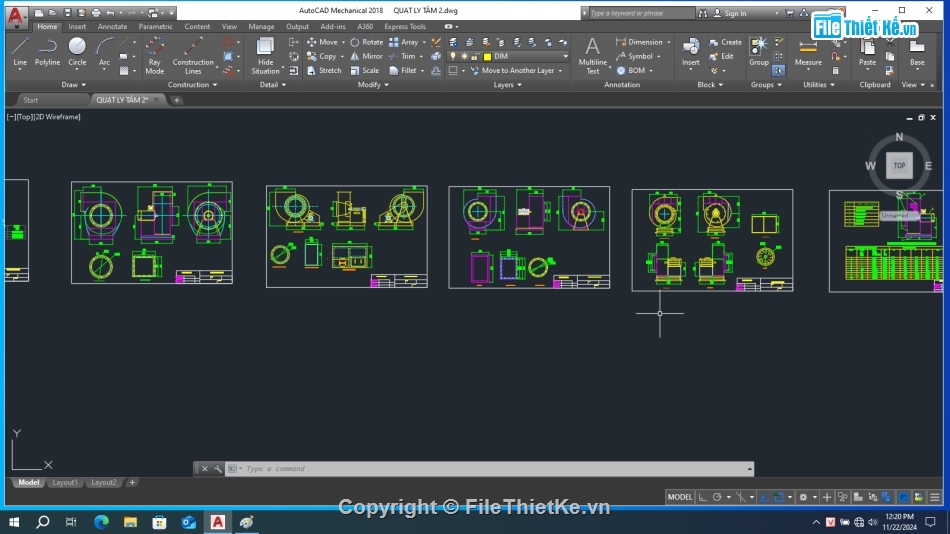The height and width of the screenshot is (534, 950).
Task: Open the AutoCAD application menu
Action: pos(16,16)
